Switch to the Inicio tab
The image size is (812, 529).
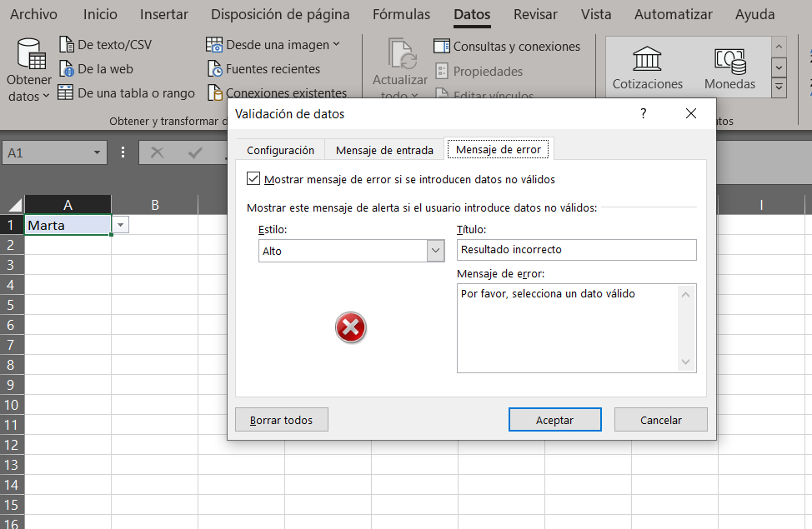point(100,14)
